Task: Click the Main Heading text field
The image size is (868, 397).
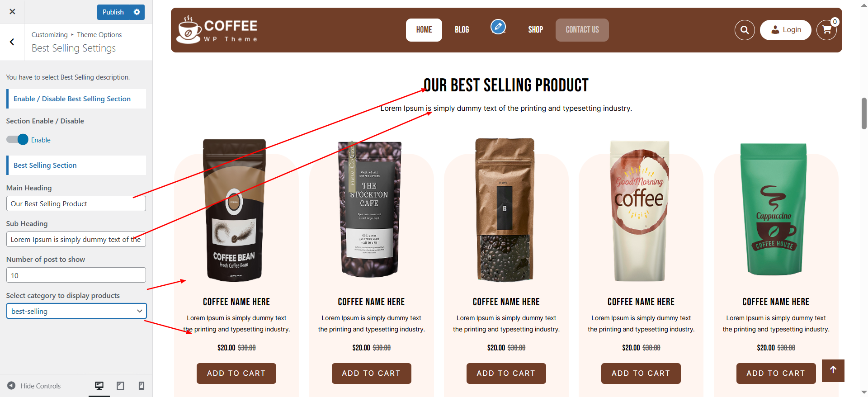Action: pos(76,203)
